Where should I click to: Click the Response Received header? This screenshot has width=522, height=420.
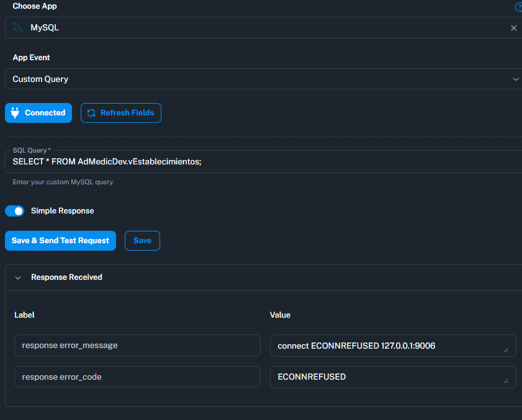coord(263,277)
